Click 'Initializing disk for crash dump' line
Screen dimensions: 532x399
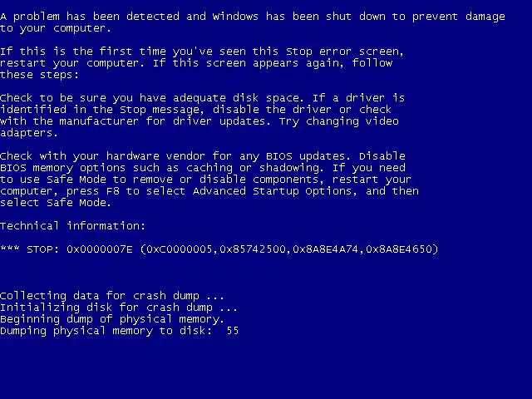pyautogui.click(x=119, y=308)
